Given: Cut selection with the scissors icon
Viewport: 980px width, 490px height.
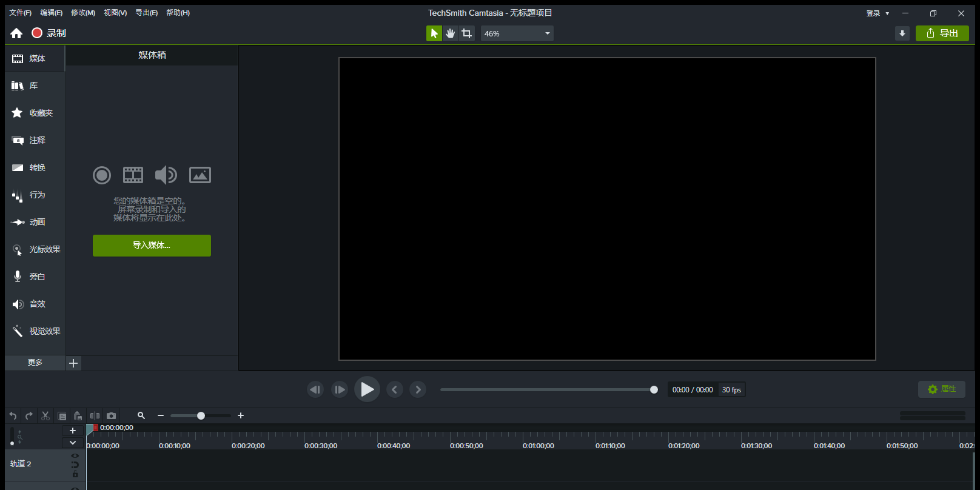Looking at the screenshot, I should tap(45, 416).
